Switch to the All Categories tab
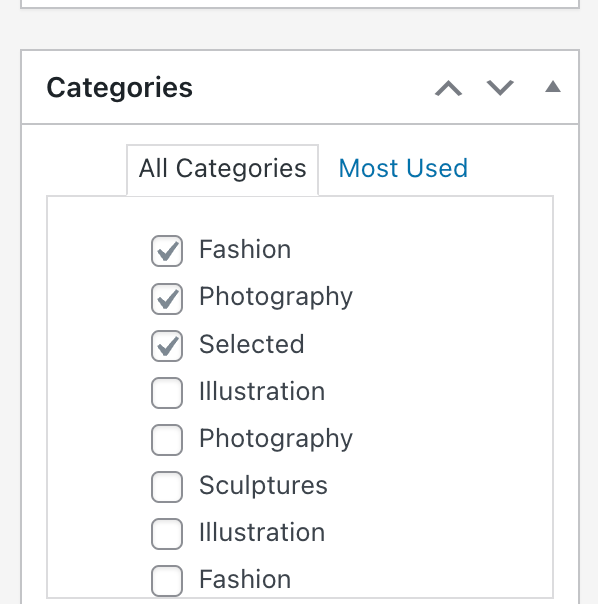 click(x=223, y=168)
